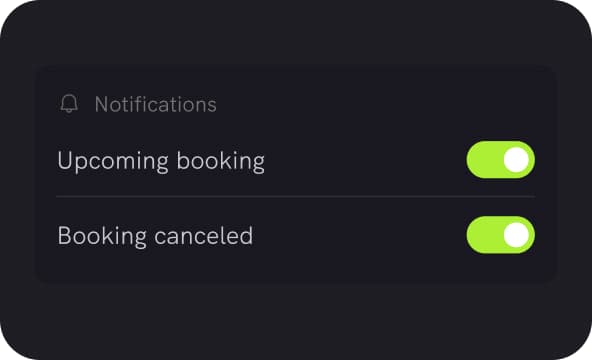592x360 pixels.
Task: Select the Booking canceled settings row
Action: (296, 235)
